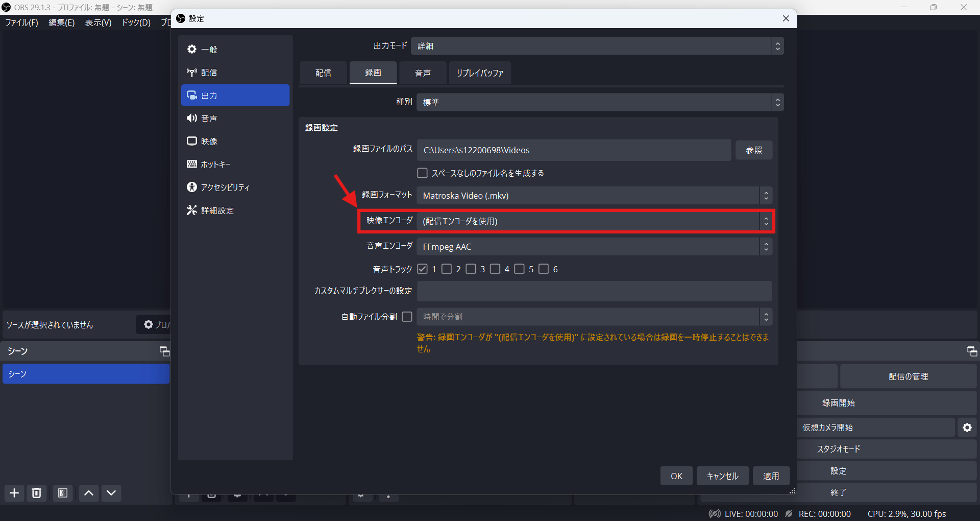The height and width of the screenshot is (521, 980).
Task: Move scene up with arrow icon
Action: click(x=89, y=493)
